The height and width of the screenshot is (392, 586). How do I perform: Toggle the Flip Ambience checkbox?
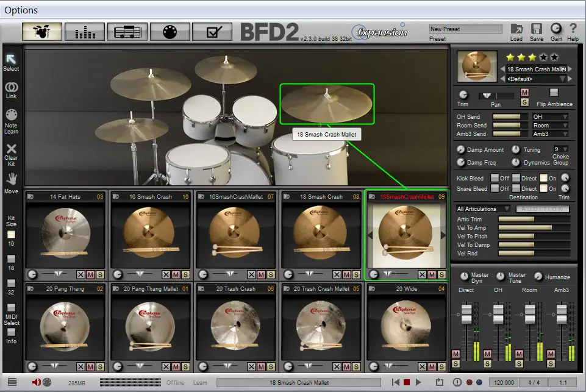tap(554, 92)
